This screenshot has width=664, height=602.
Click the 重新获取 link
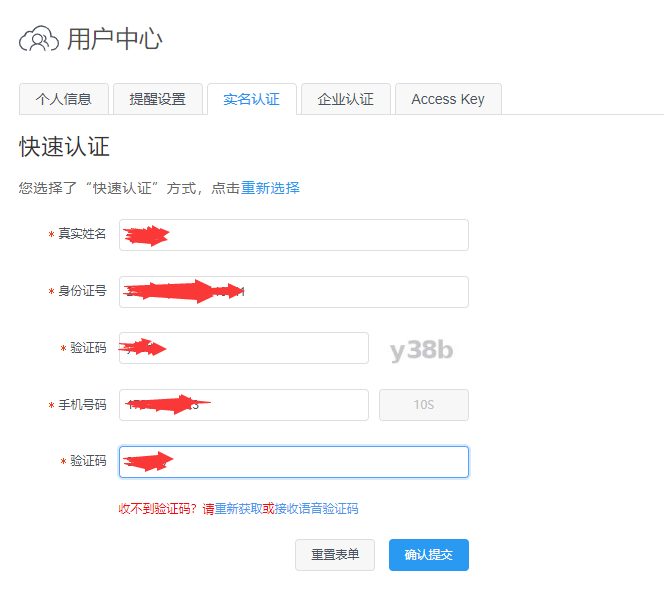pyautogui.click(x=238, y=509)
